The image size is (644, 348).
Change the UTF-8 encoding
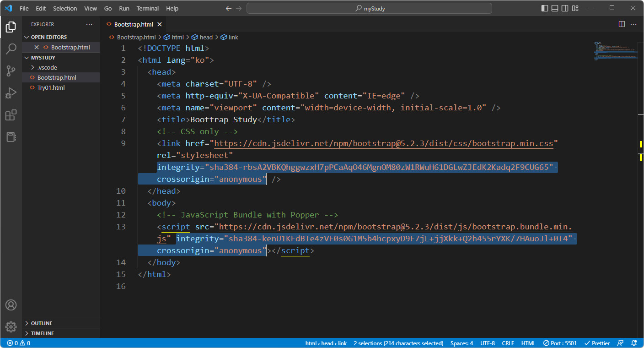pyautogui.click(x=487, y=343)
